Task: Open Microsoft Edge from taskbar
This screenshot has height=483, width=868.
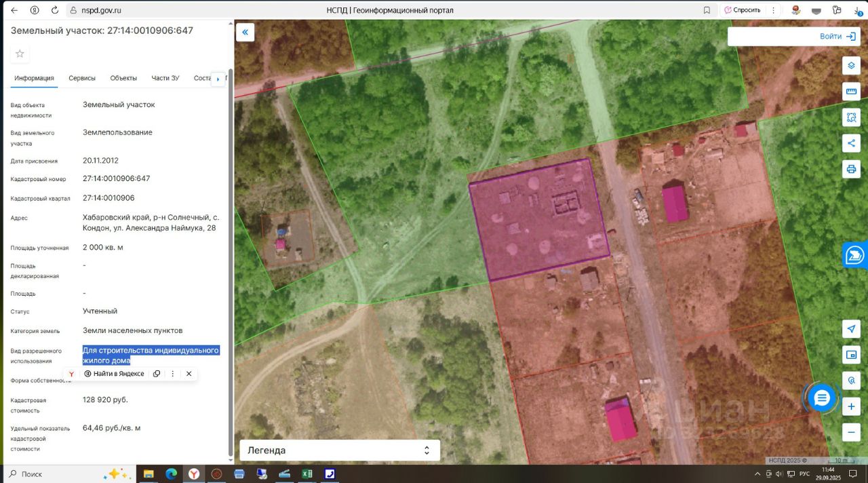Action: tap(171, 474)
